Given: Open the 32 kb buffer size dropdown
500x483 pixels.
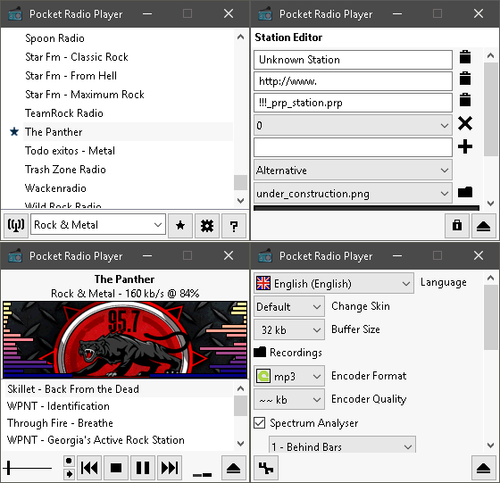Looking at the screenshot, I should point(289,330).
